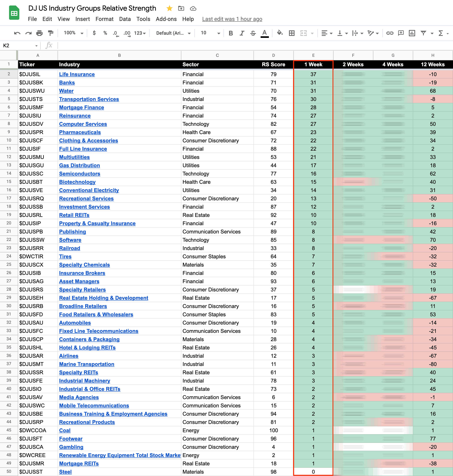Open the View menu
This screenshot has height=476, width=453.
click(x=63, y=19)
